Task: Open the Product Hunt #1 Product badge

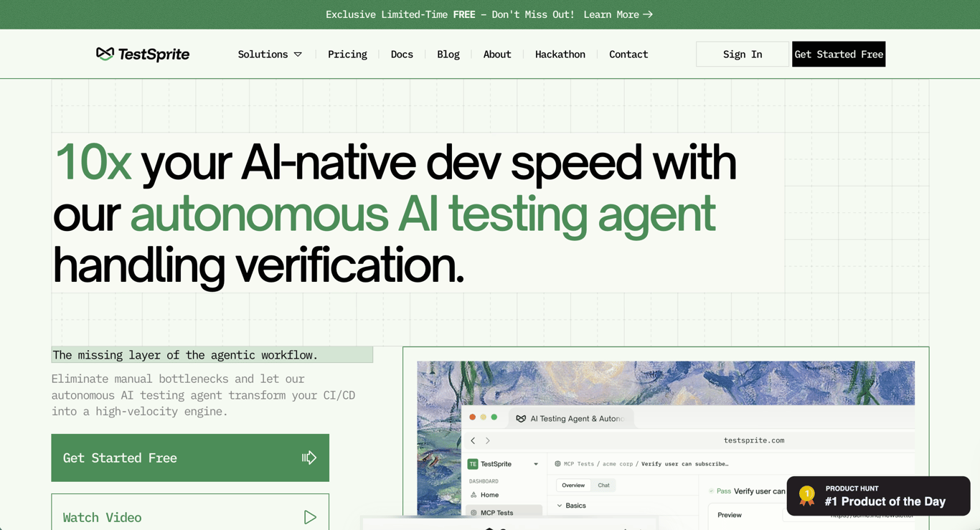Action: [879, 496]
